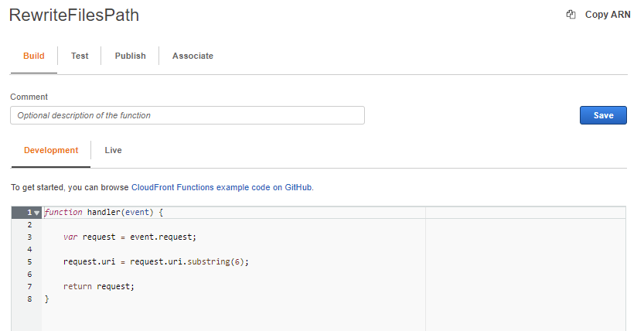Click the RewriteFilesPath function title
644x331 pixels.
click(x=74, y=15)
